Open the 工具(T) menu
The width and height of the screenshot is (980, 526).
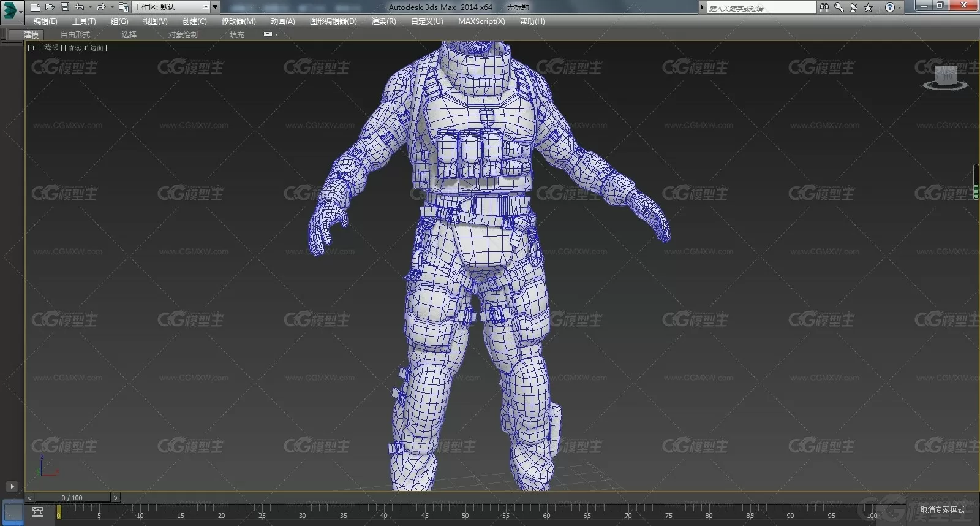(x=84, y=21)
